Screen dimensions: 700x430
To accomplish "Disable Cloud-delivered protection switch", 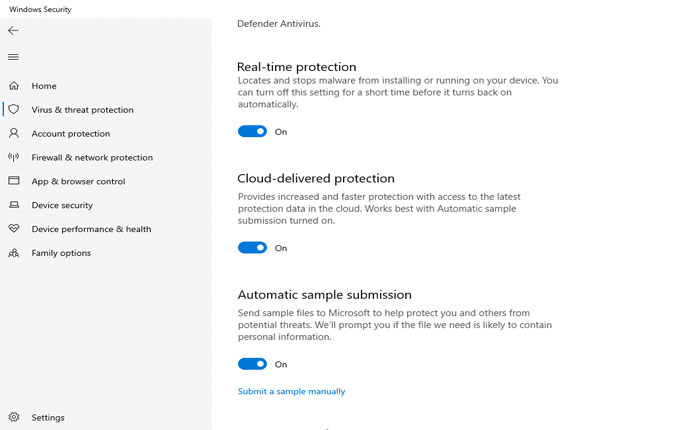I will pyautogui.click(x=252, y=248).
